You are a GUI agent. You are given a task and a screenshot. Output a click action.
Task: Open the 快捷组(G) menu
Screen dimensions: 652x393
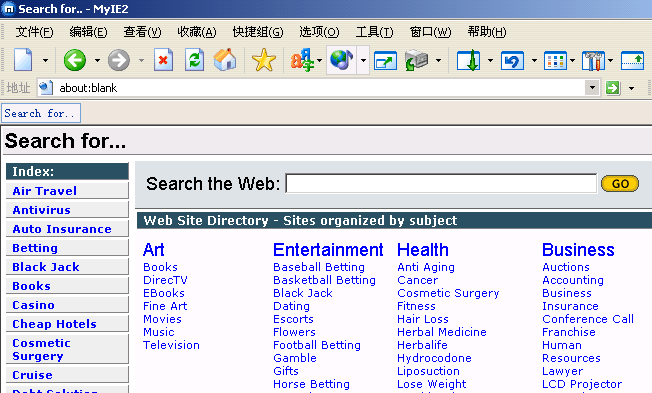[x=258, y=32]
